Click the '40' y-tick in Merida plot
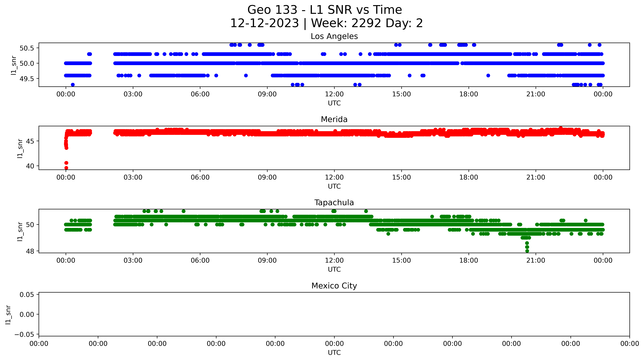Viewport: 644px width, 361px height. point(30,166)
